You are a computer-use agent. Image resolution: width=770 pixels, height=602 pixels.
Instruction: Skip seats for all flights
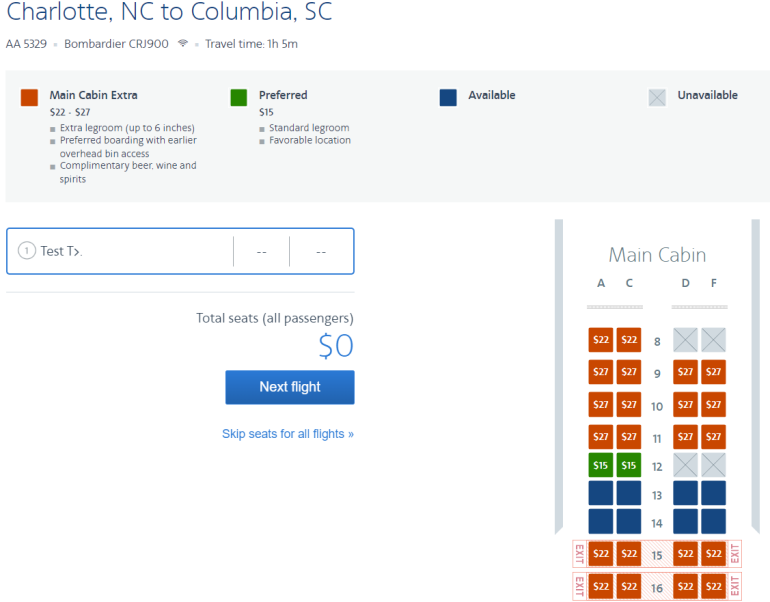tap(288, 434)
